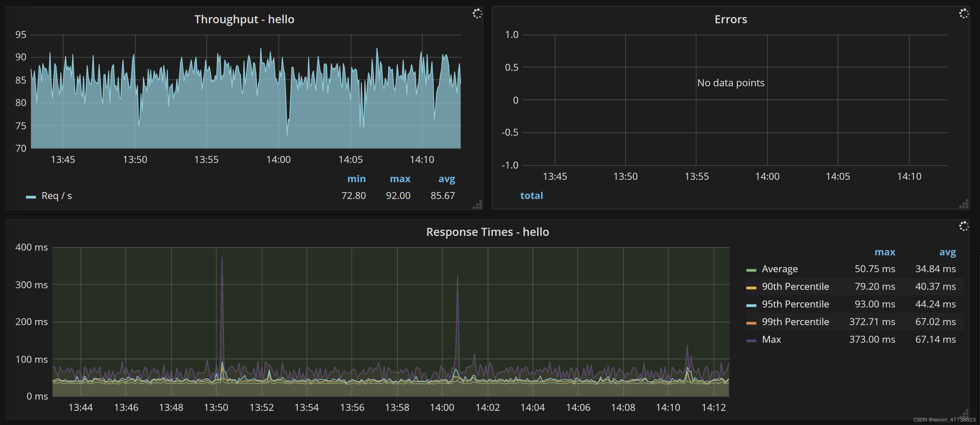Viewport: 980px width, 425px height.
Task: Click the 14:12 label on Response Times axis
Action: click(x=713, y=407)
